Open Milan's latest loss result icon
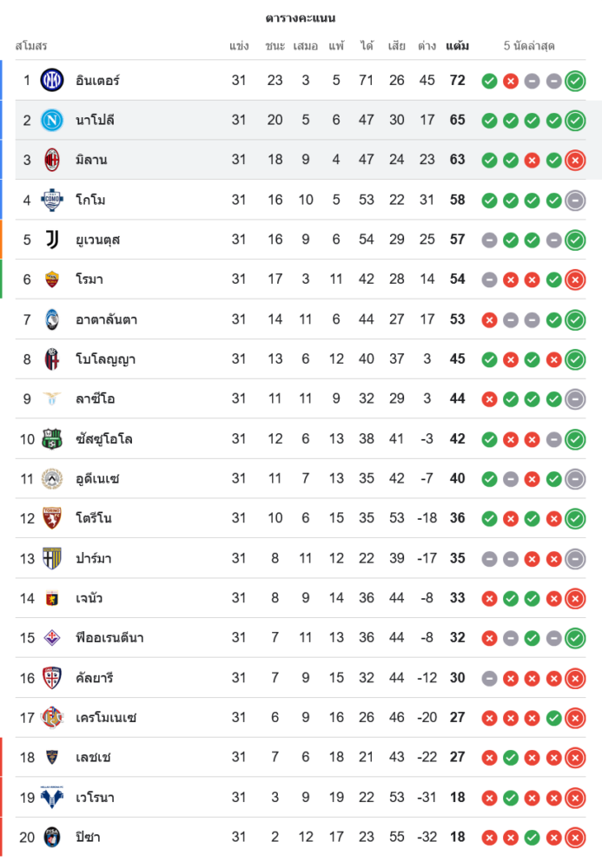Screen dimensions: 602x868 point(574,160)
